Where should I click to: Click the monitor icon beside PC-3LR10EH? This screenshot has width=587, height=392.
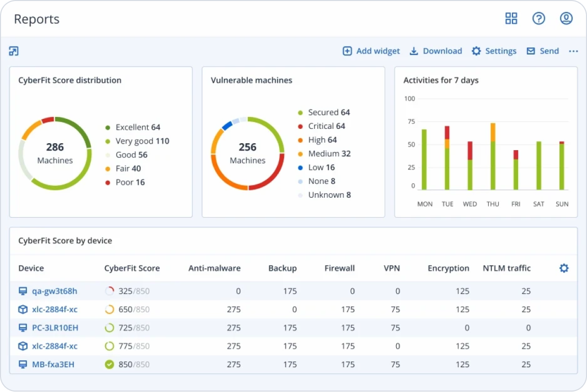coord(22,328)
